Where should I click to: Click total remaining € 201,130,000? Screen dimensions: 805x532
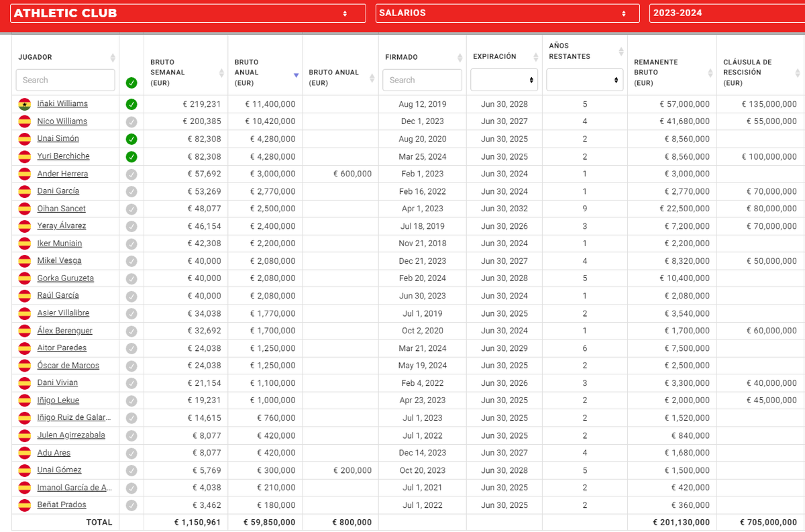(681, 522)
